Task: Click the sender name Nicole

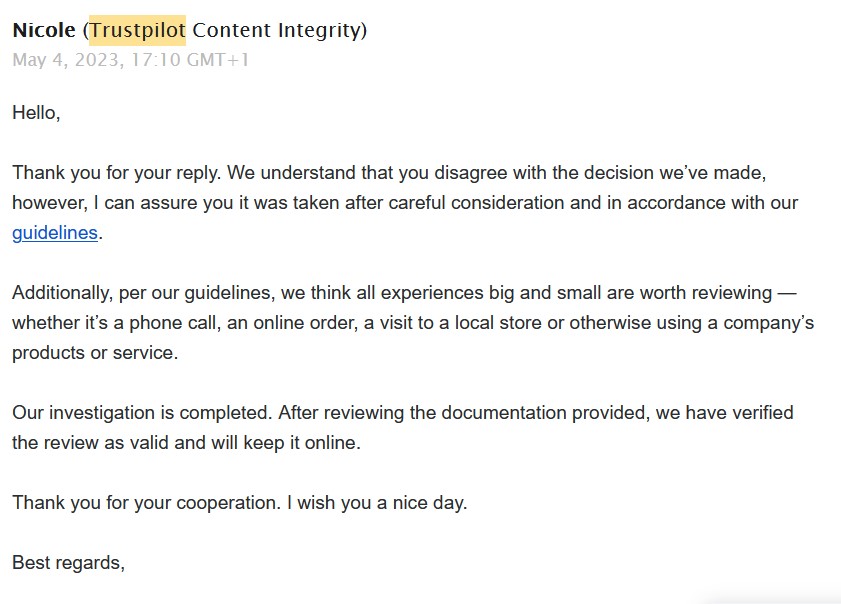Action: [x=44, y=30]
